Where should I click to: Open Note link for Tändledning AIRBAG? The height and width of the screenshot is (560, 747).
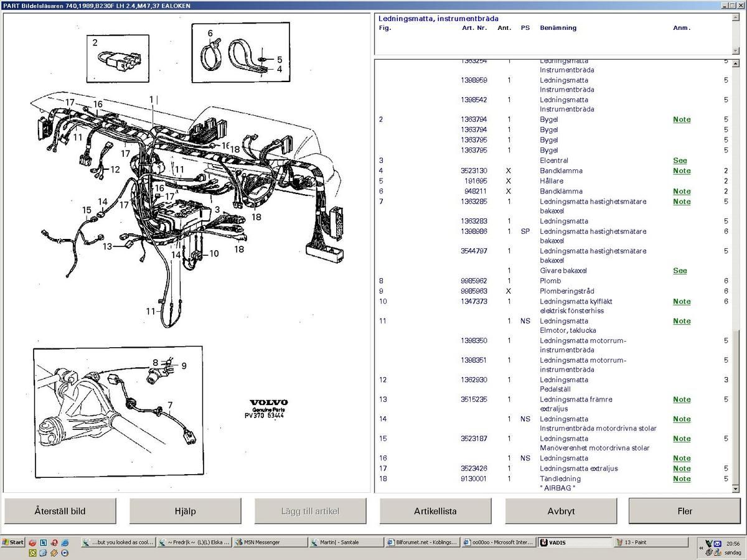(682, 479)
